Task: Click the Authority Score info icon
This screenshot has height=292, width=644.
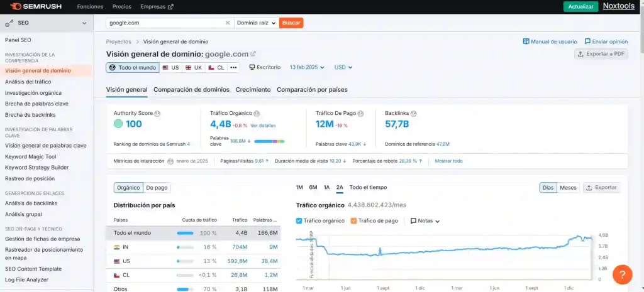Action: [157, 113]
